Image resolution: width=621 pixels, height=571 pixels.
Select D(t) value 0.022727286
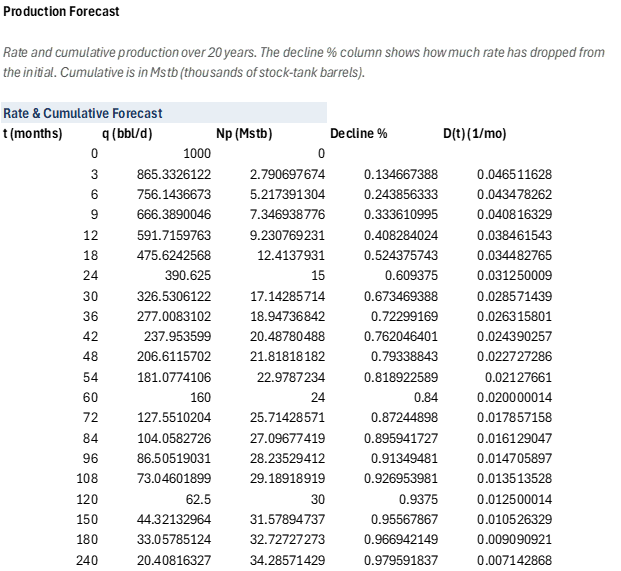514,357
